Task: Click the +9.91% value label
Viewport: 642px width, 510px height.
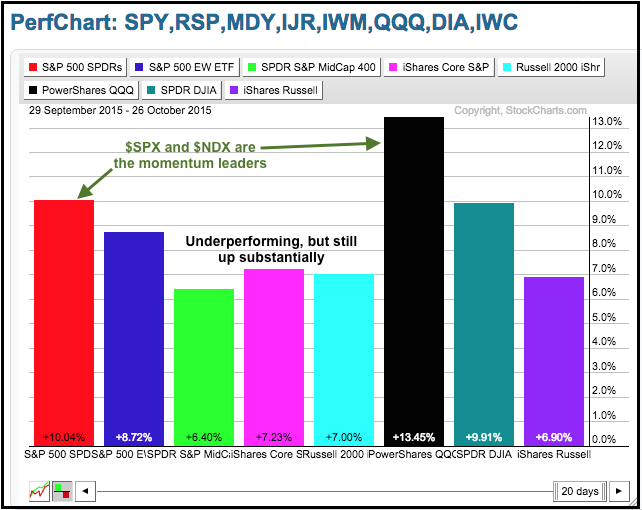Action: (x=484, y=437)
